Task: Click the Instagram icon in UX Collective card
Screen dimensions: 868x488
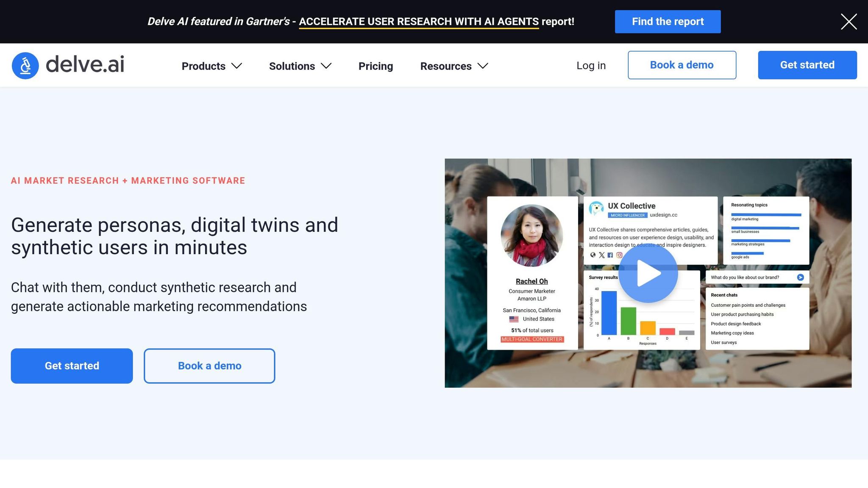Action: [x=619, y=255]
